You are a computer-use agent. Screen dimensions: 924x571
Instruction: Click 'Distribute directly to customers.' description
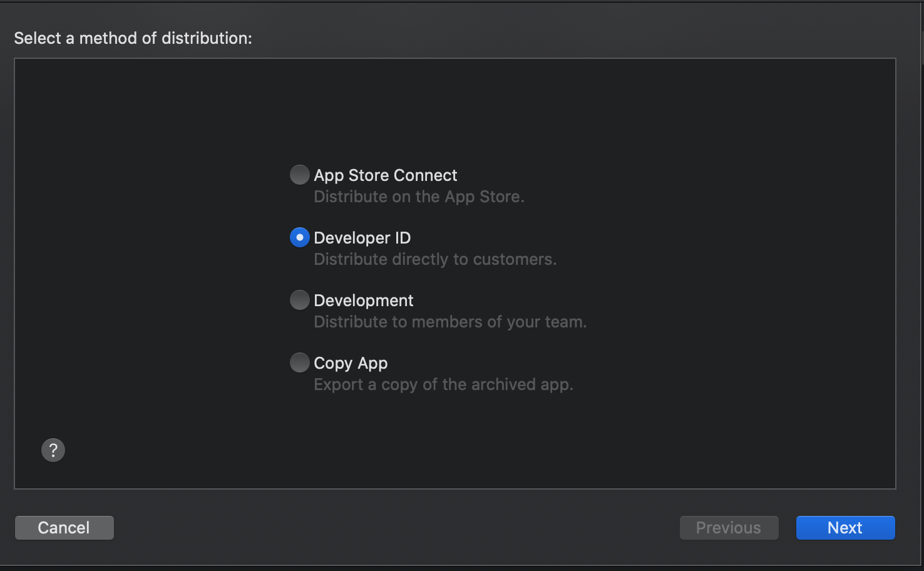pyautogui.click(x=435, y=259)
